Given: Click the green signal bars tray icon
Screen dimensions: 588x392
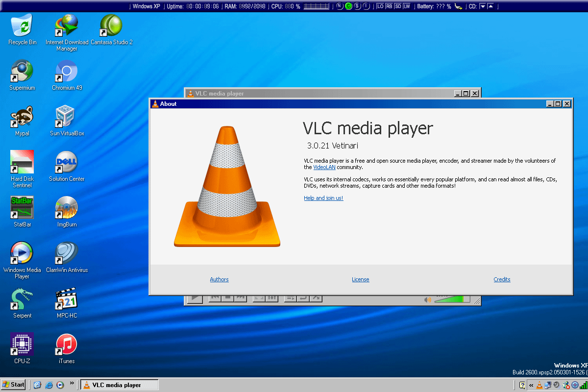Looking at the screenshot, I should (583, 385).
